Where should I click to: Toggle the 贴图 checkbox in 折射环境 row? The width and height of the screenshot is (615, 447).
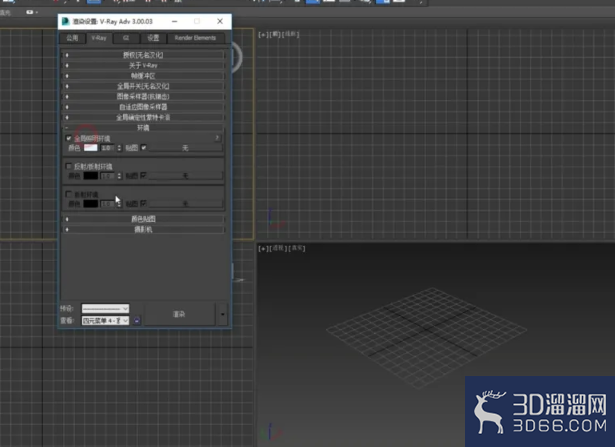(143, 204)
